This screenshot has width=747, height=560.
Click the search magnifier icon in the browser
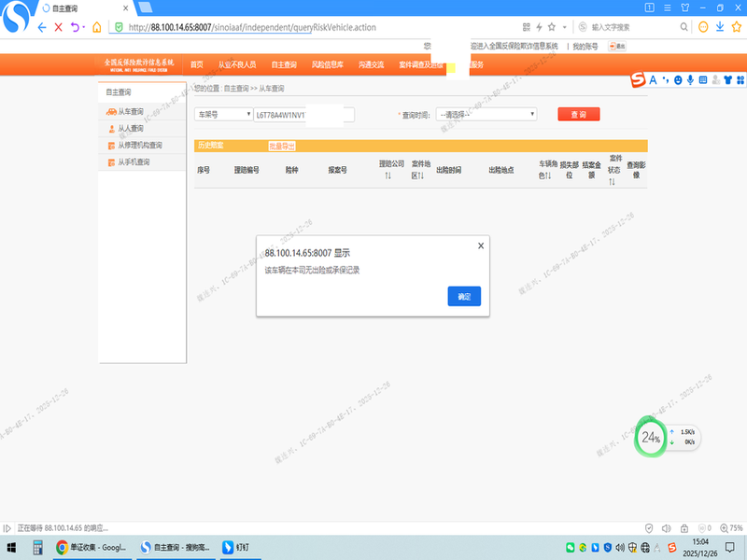click(684, 27)
